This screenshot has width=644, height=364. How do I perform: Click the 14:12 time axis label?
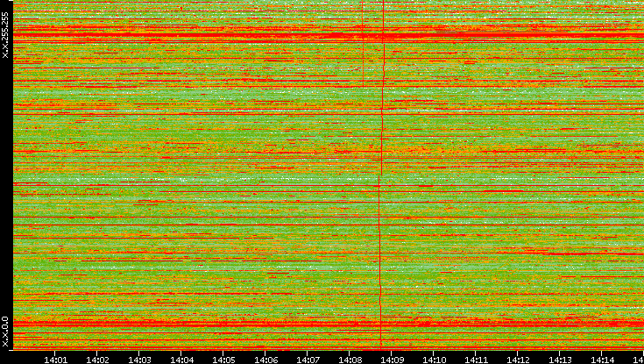[x=518, y=360]
